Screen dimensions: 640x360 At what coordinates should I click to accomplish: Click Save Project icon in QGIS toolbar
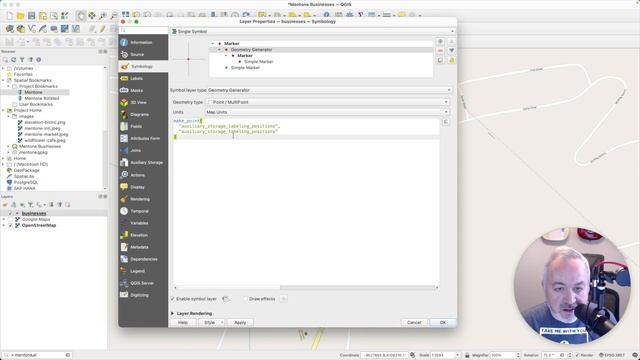coord(31,16)
